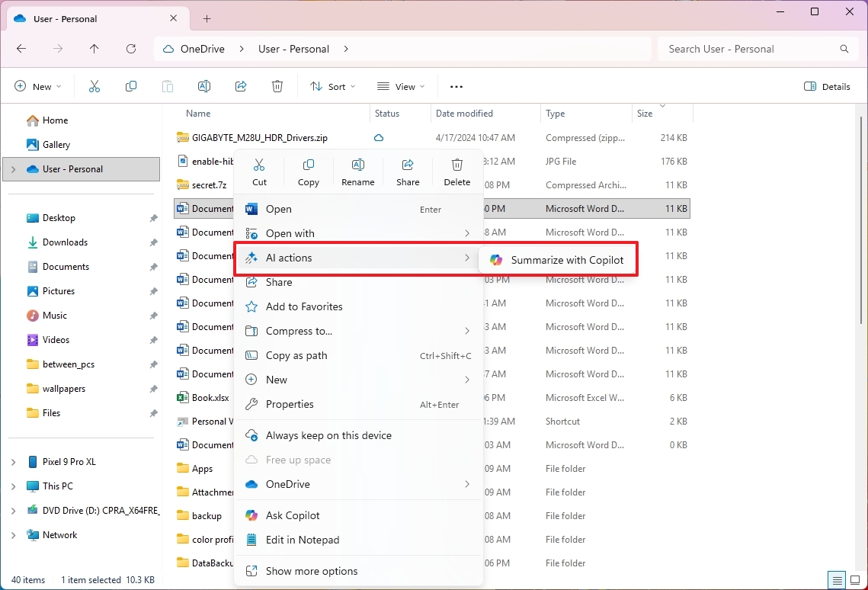Click Cut icon in context menu
This screenshot has width=868, height=590.
[x=259, y=172]
